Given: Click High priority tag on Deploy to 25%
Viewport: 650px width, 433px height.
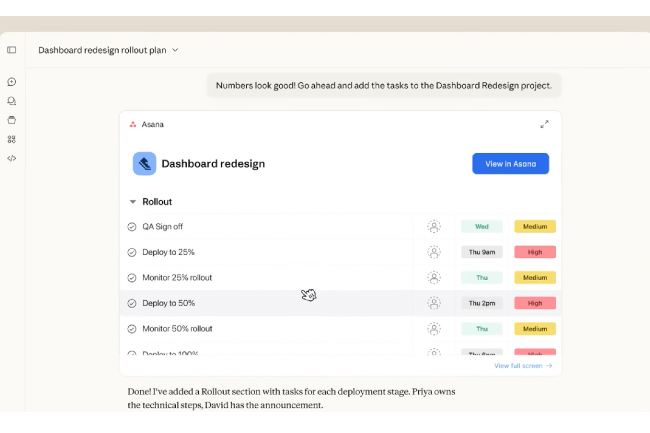Looking at the screenshot, I should (x=534, y=252).
